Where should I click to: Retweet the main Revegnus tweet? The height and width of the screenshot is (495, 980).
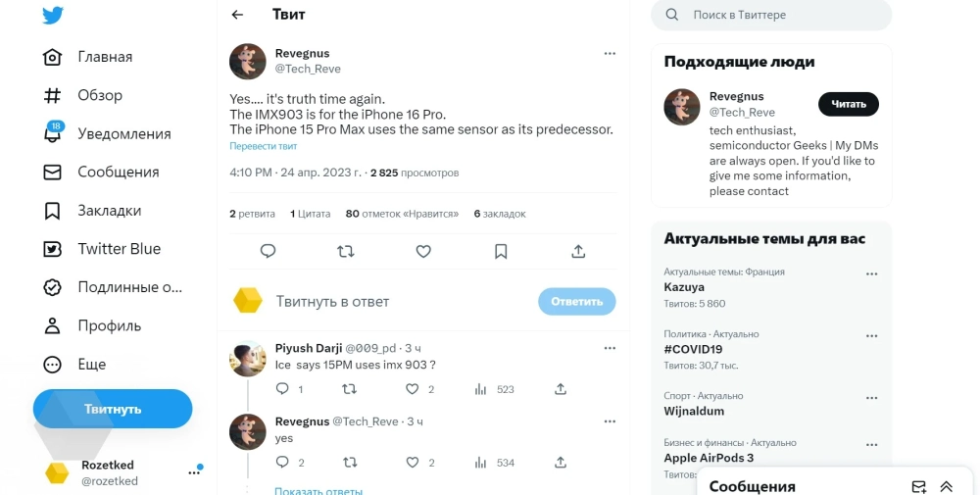[345, 252]
